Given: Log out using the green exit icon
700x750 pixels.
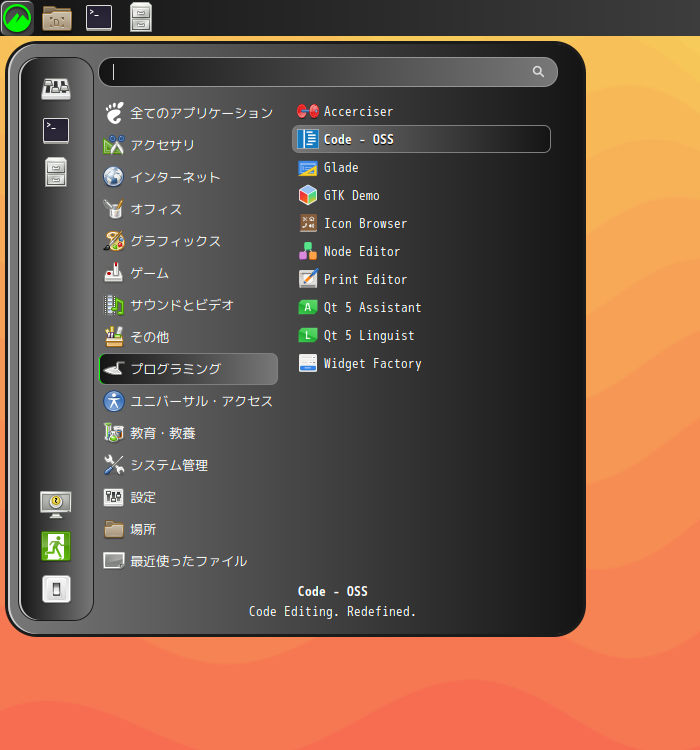Looking at the screenshot, I should click(x=56, y=546).
